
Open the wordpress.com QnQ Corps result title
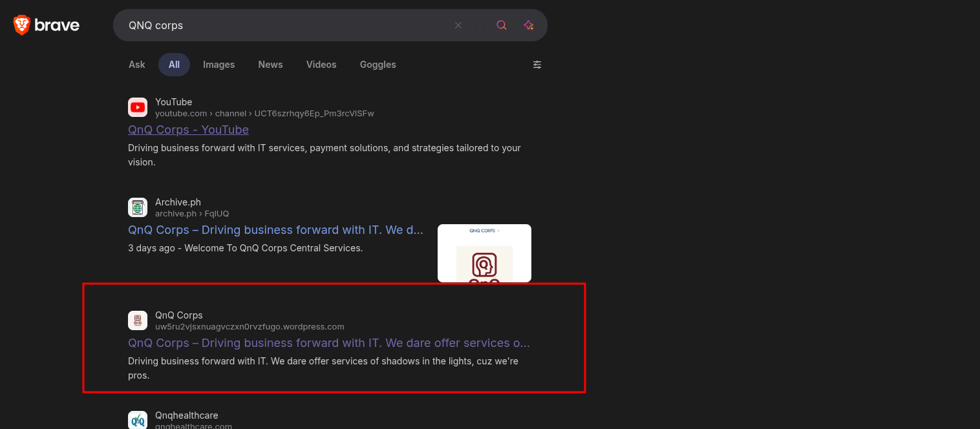coord(328,343)
